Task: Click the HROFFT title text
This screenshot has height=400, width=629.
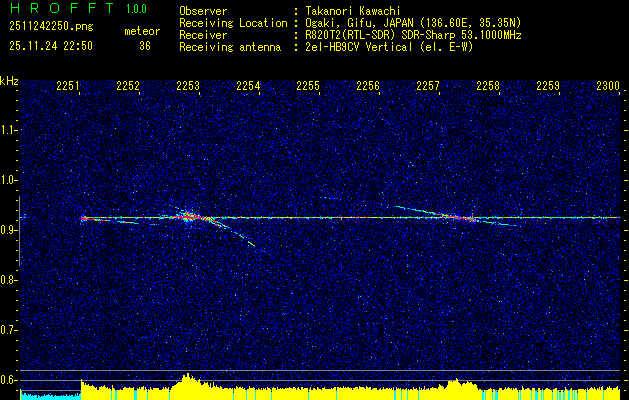Action: (62, 8)
